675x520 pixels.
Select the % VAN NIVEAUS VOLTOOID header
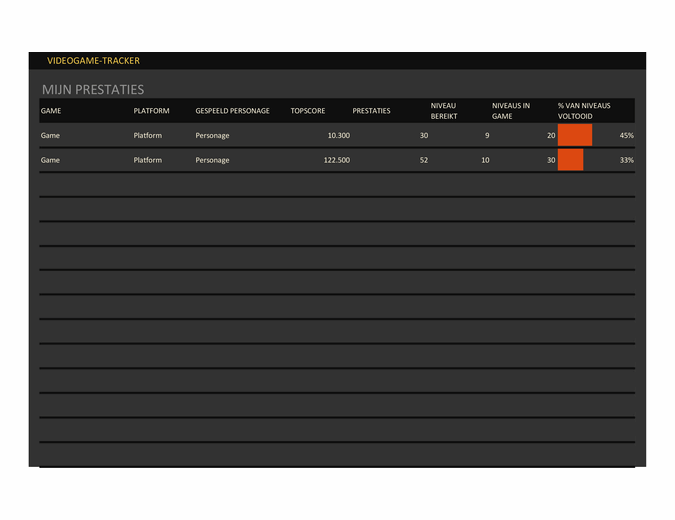tap(584, 111)
